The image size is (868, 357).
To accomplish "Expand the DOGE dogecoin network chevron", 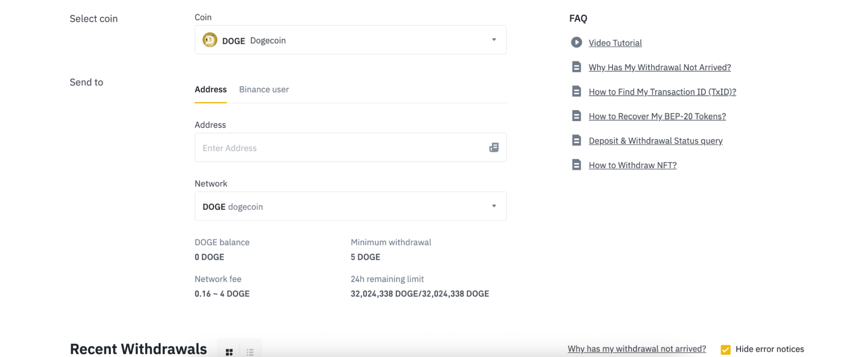I will click(493, 206).
